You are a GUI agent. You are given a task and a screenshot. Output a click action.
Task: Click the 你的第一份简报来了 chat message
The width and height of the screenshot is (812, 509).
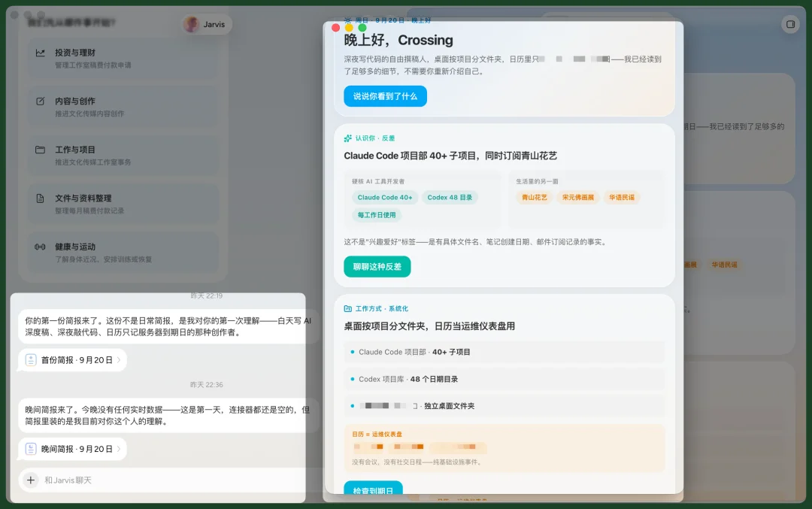click(x=169, y=327)
